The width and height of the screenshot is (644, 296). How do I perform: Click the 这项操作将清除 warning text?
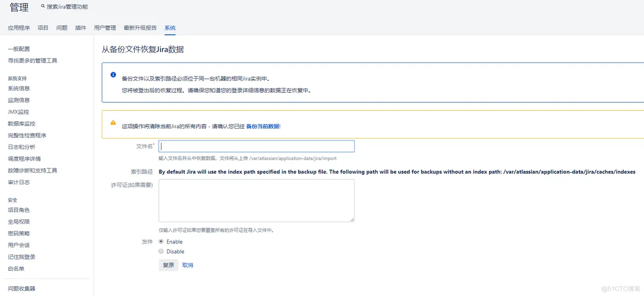[184, 127]
